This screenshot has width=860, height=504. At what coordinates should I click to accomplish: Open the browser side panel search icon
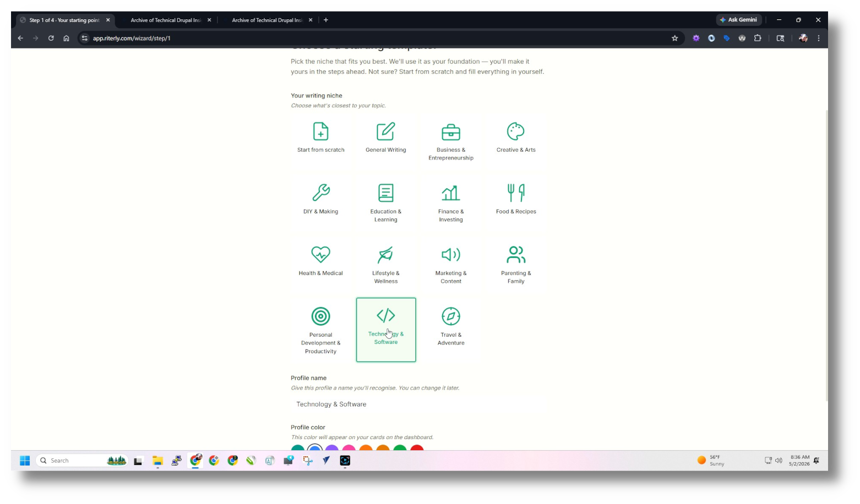780,39
